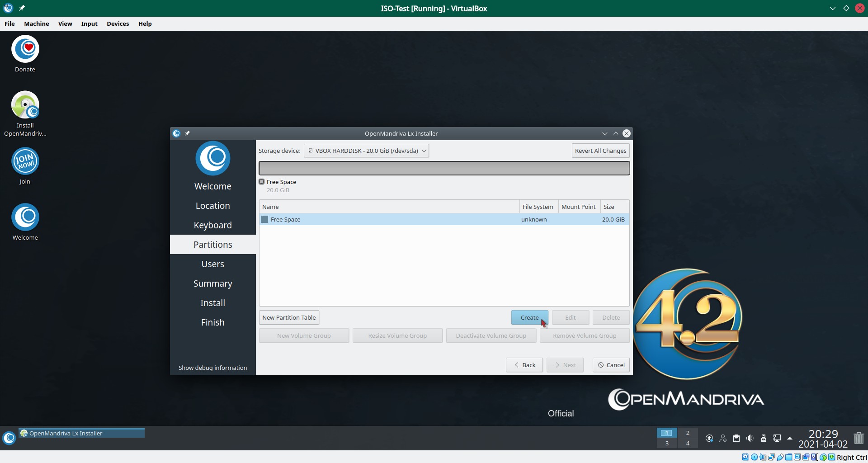Click the Name column header
This screenshot has width=868, height=463.
[389, 207]
